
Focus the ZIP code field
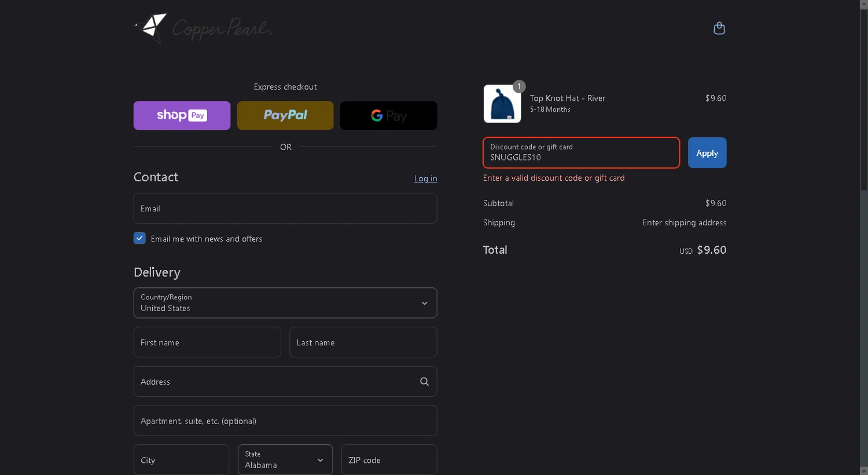click(389, 460)
